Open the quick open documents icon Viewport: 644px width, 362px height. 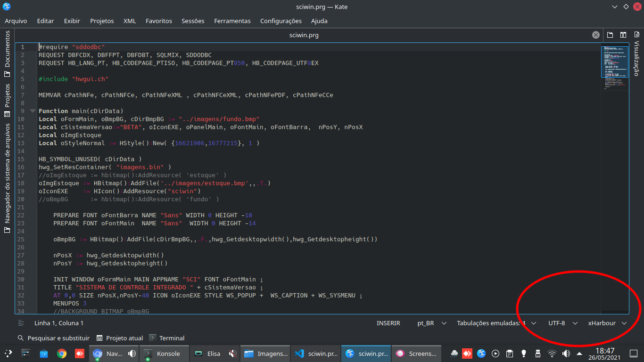tap(610, 35)
